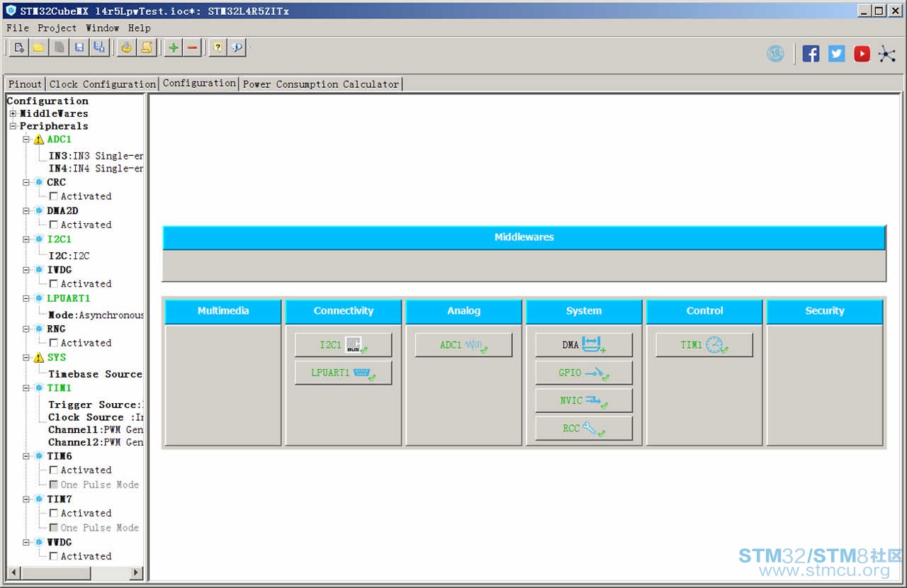Image resolution: width=907 pixels, height=588 pixels.
Task: Toggle One Pulse Mode checkbox under TIM7
Action: point(53,528)
